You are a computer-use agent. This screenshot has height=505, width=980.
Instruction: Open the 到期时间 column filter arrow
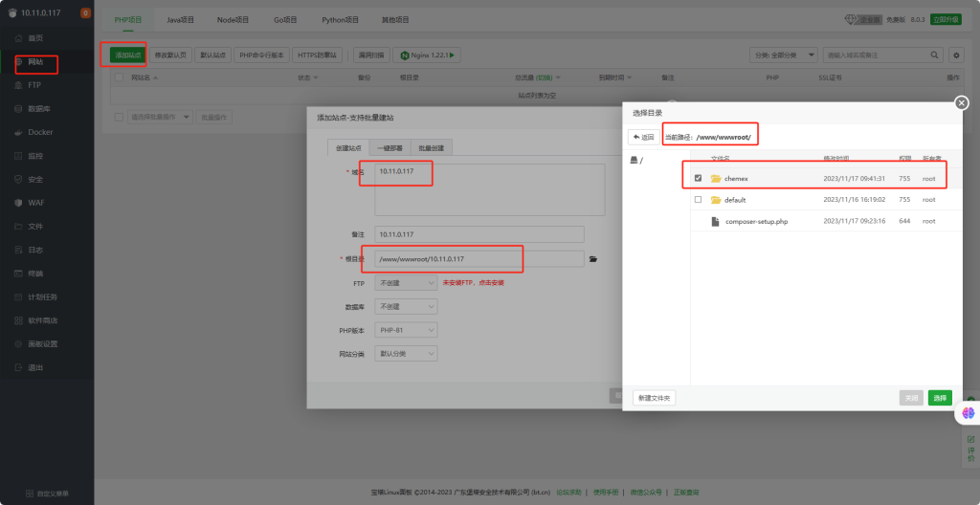click(630, 78)
